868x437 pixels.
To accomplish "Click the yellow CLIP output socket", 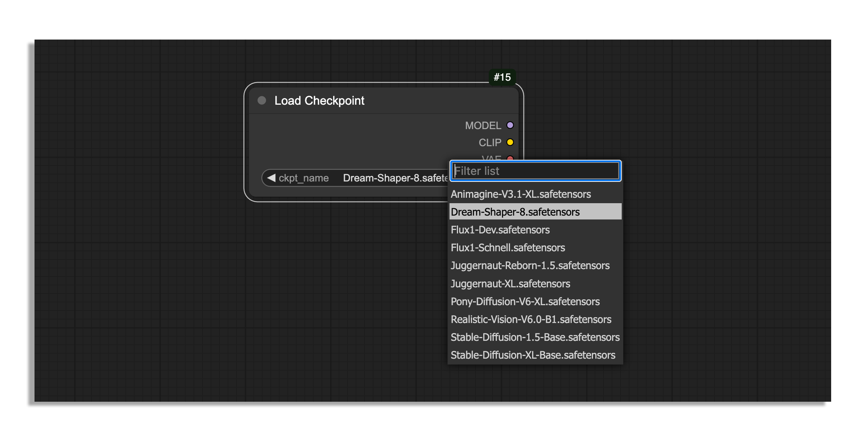I will click(x=510, y=142).
